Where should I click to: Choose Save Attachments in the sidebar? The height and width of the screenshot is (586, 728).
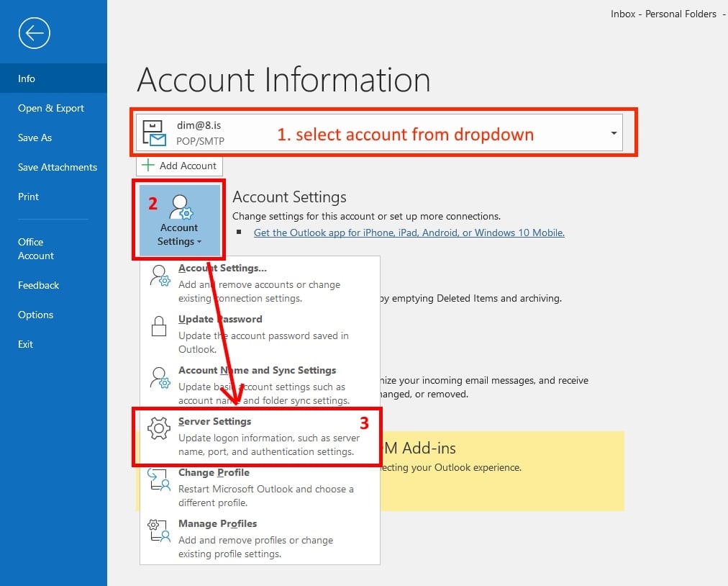tap(53, 167)
